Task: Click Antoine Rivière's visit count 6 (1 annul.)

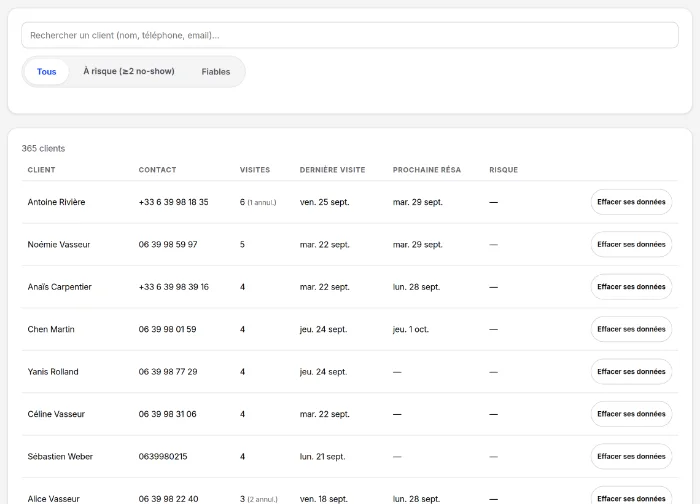Action: 258,202
